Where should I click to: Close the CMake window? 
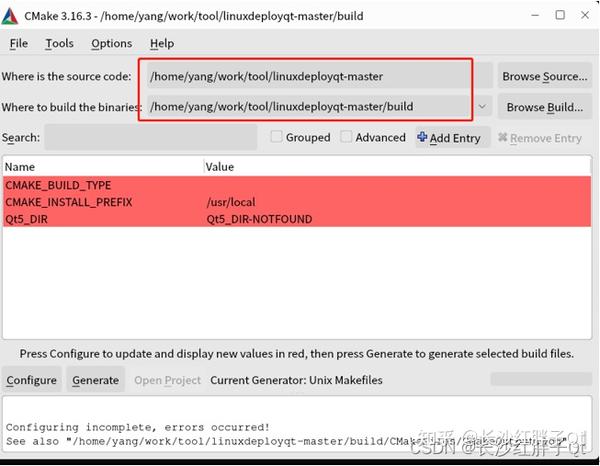pyautogui.click(x=585, y=15)
